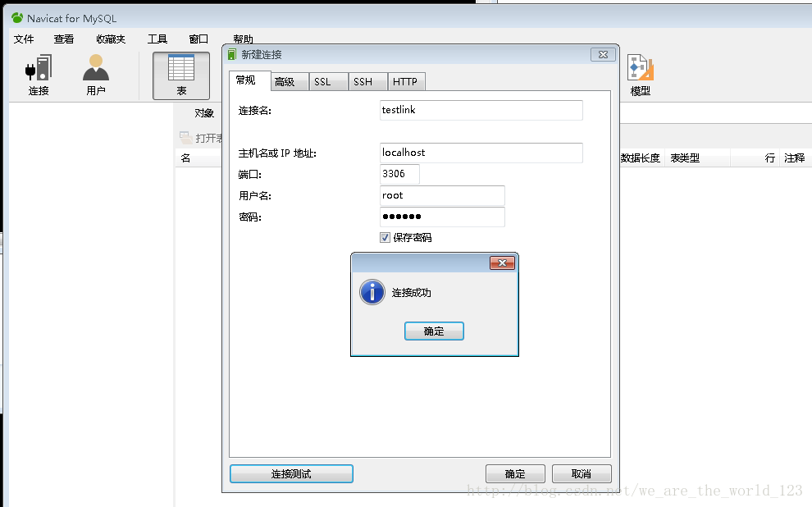The width and height of the screenshot is (812, 507).
Task: Click the 端口 field containing 3306
Action: pyautogui.click(x=399, y=174)
